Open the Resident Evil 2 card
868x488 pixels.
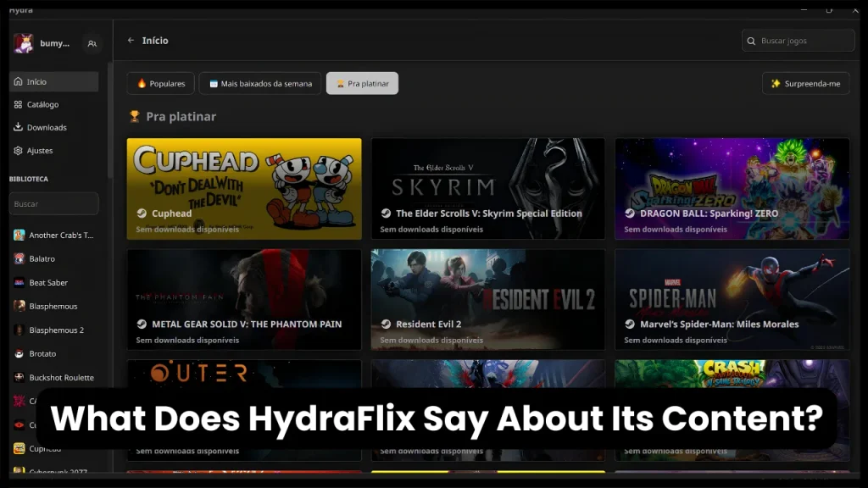(x=487, y=299)
